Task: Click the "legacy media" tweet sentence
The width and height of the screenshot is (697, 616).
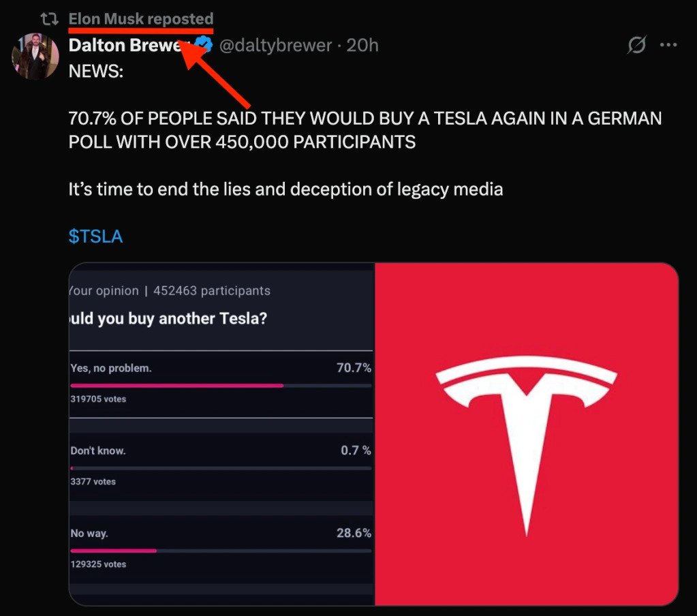Action: coord(285,189)
